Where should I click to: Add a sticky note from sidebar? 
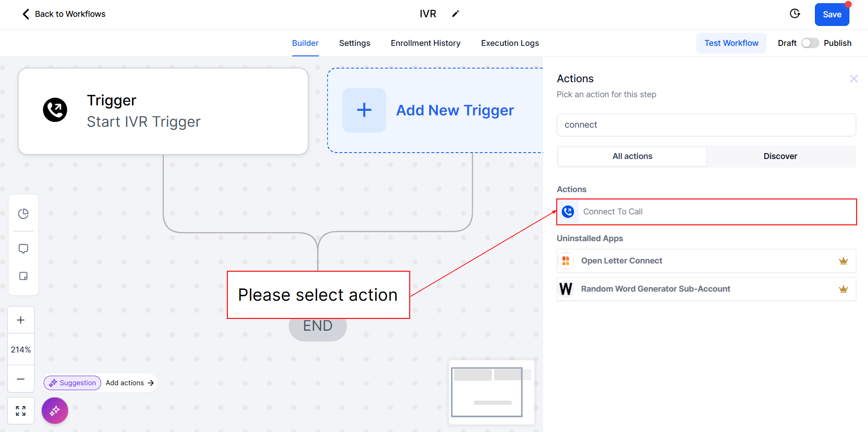23,276
